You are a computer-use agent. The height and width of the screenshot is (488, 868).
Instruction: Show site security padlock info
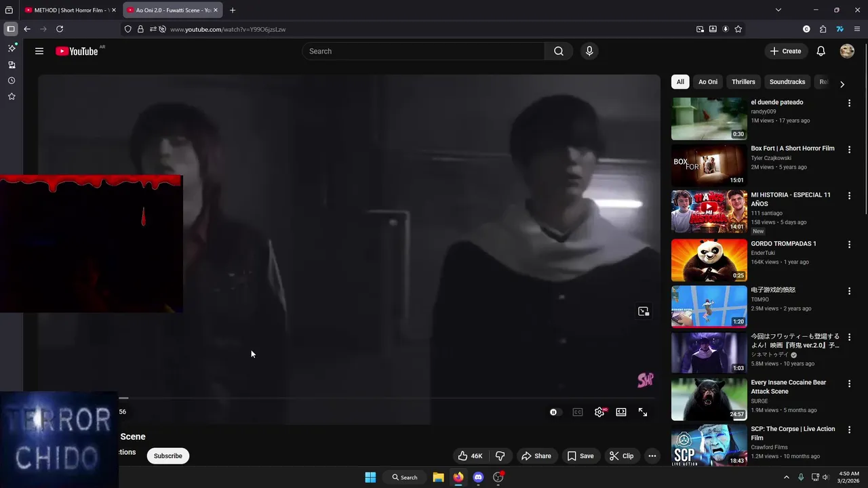point(140,29)
